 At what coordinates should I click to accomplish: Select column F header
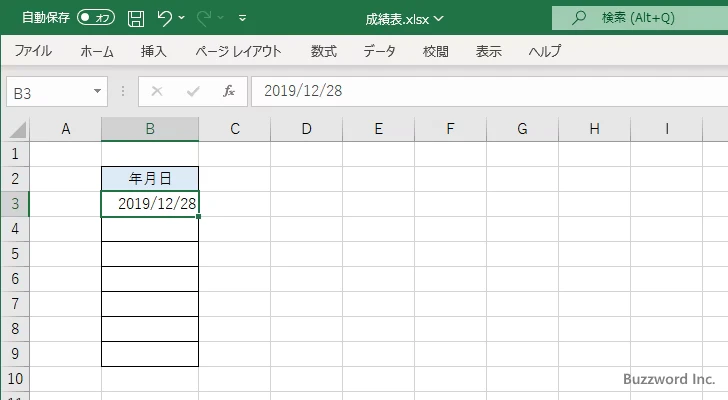(450, 129)
